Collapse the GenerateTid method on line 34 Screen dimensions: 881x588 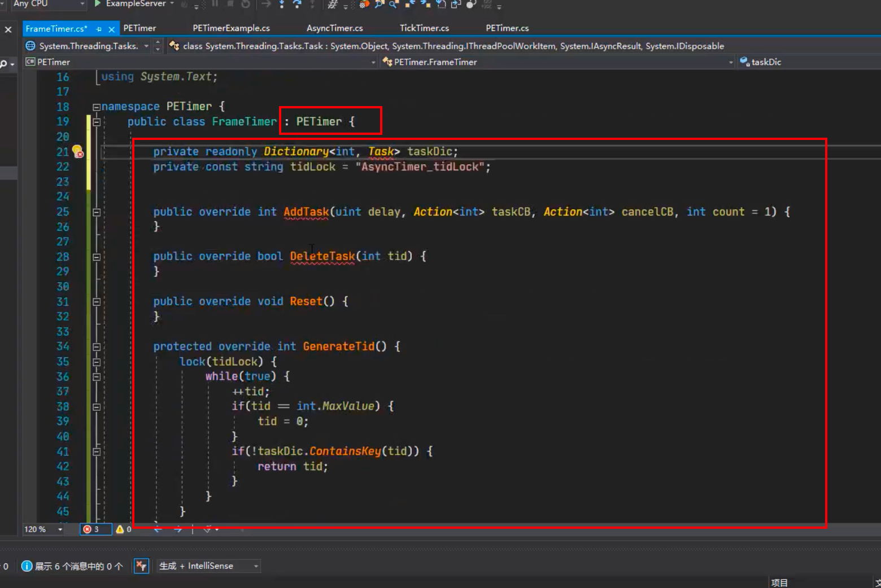pyautogui.click(x=97, y=347)
